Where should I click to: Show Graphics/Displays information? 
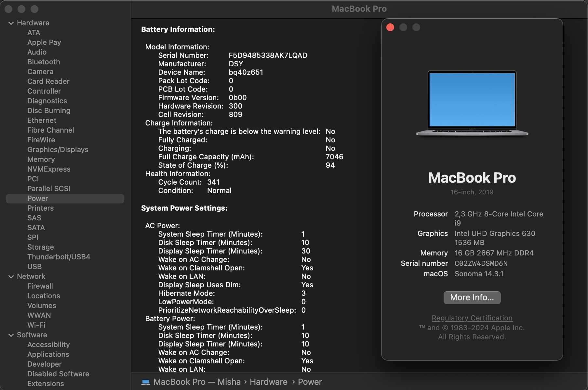click(x=58, y=149)
